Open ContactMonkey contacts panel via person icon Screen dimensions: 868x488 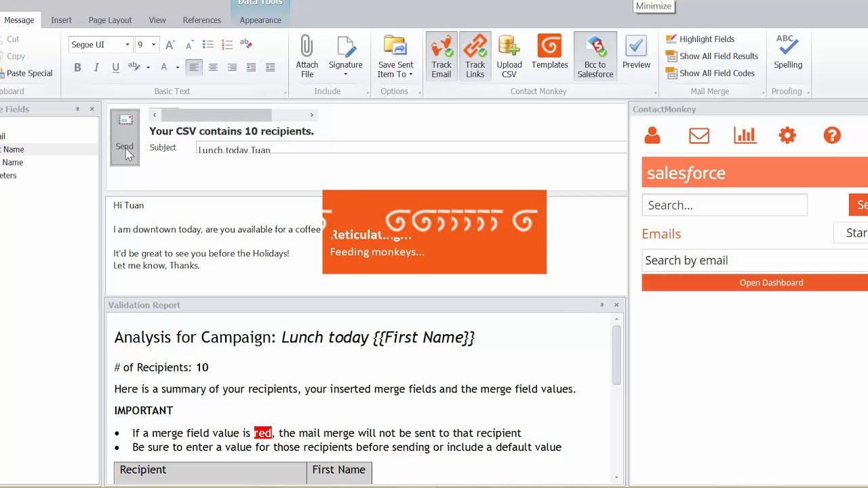coord(652,135)
